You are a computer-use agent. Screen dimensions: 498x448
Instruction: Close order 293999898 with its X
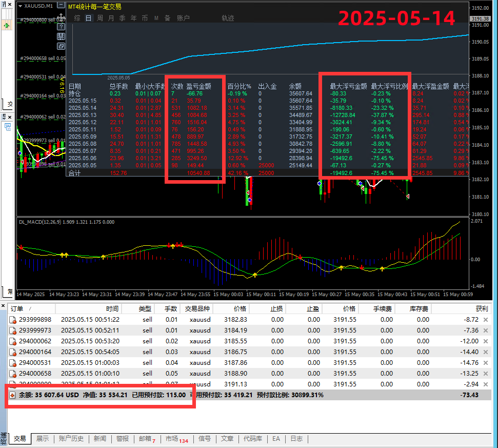pyautogui.click(x=486, y=320)
